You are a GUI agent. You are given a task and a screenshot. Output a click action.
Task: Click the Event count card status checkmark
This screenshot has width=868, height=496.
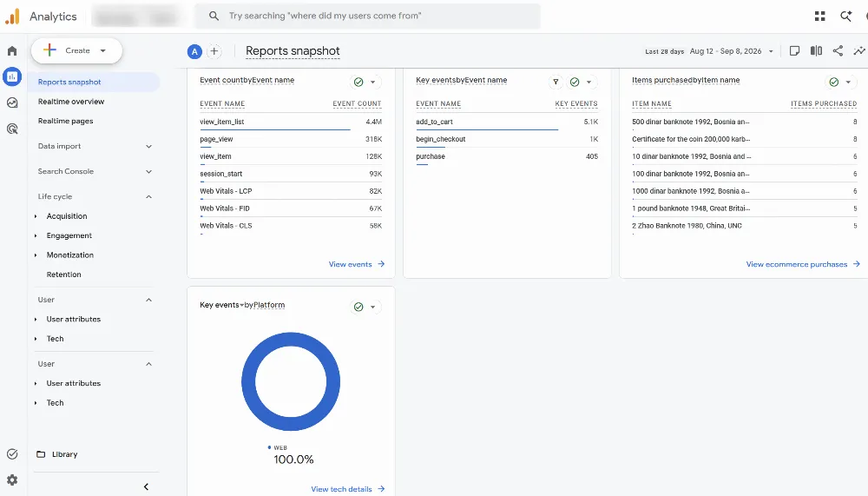pos(358,82)
